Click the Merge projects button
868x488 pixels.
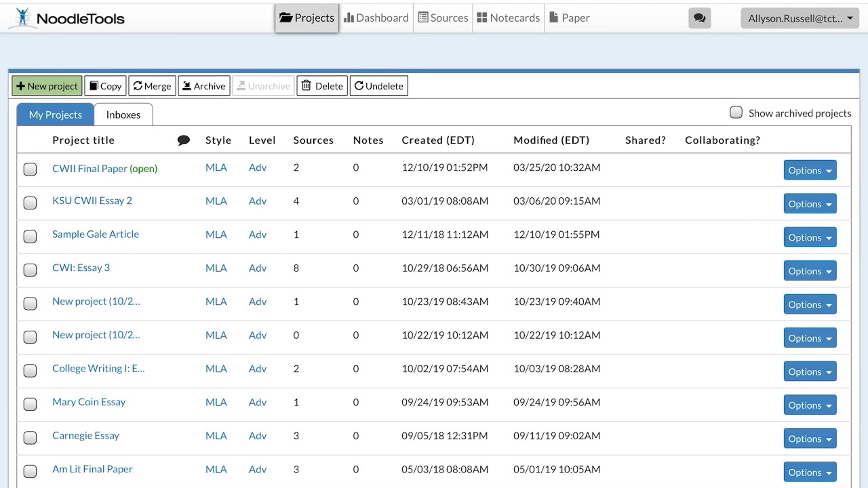(x=152, y=86)
